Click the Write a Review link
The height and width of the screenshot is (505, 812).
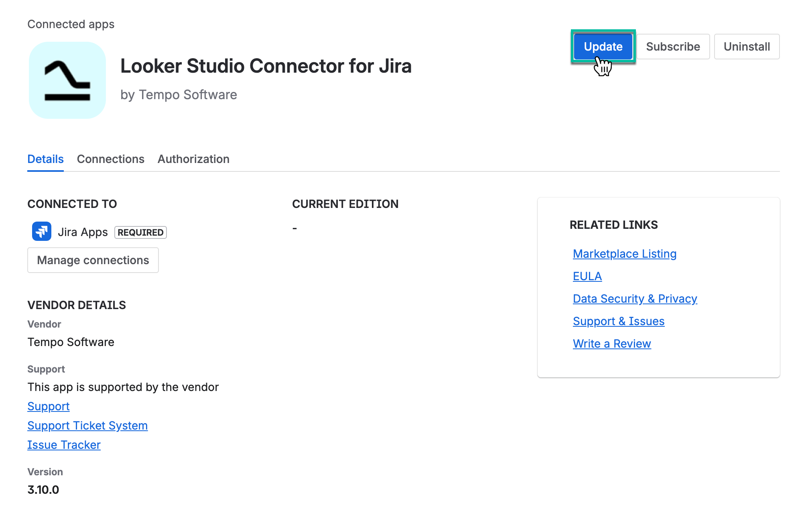[612, 344]
